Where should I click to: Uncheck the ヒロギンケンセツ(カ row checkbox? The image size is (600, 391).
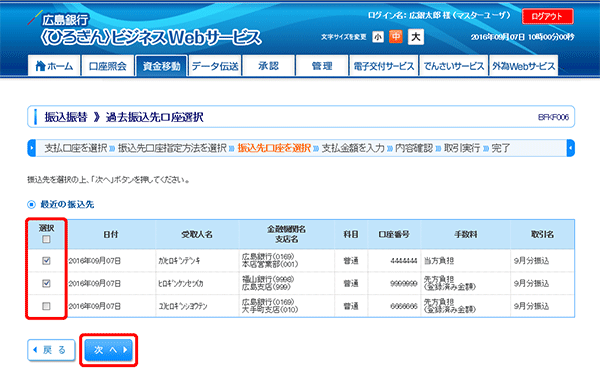click(x=46, y=283)
